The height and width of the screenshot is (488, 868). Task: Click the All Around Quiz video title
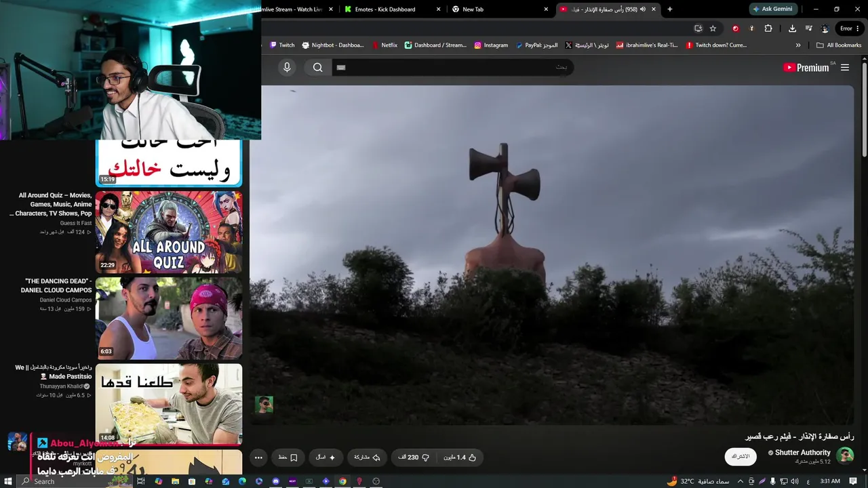click(51, 204)
